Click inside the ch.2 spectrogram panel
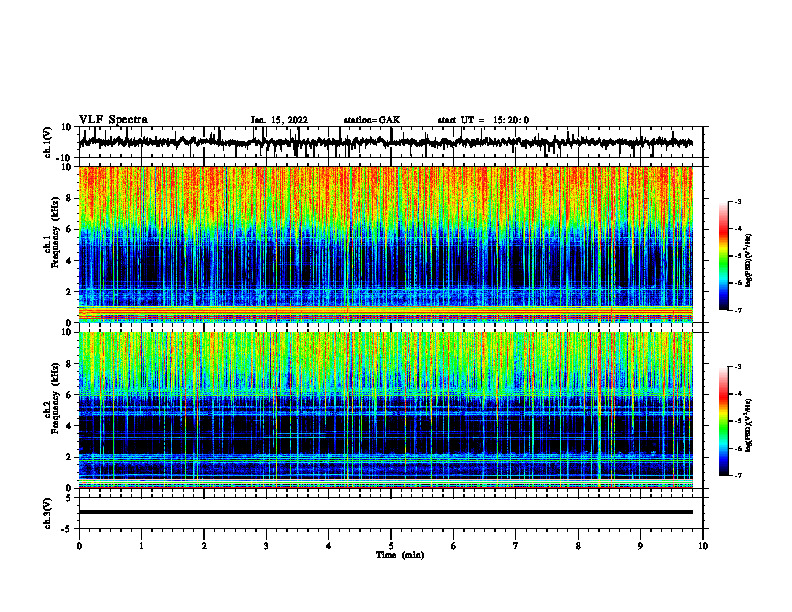The height and width of the screenshot is (612, 792). (386, 410)
